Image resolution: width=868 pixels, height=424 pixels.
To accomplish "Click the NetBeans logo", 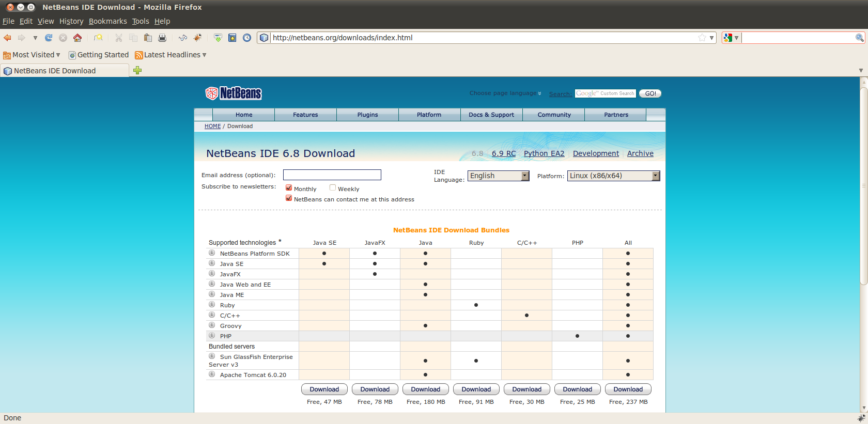I will point(234,93).
